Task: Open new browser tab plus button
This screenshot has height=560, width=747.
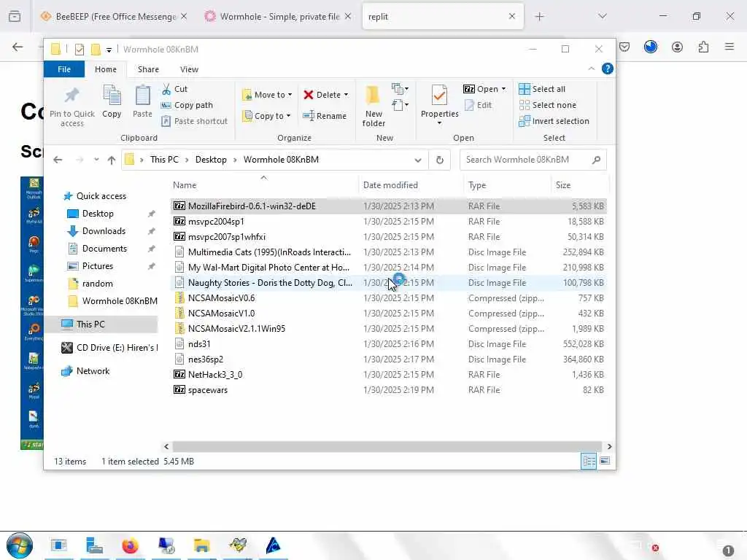Action: click(539, 17)
